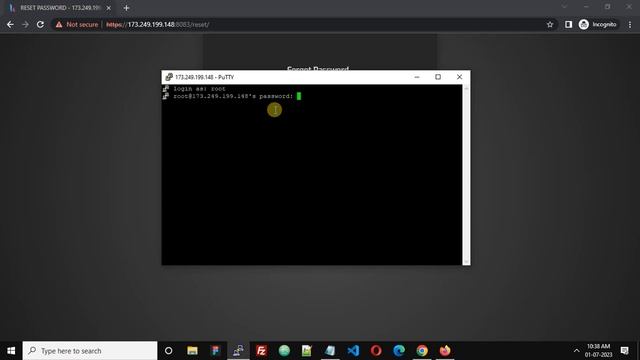Open File Explorer from taskbar
This screenshot has height=360, width=640.
pyautogui.click(x=192, y=351)
